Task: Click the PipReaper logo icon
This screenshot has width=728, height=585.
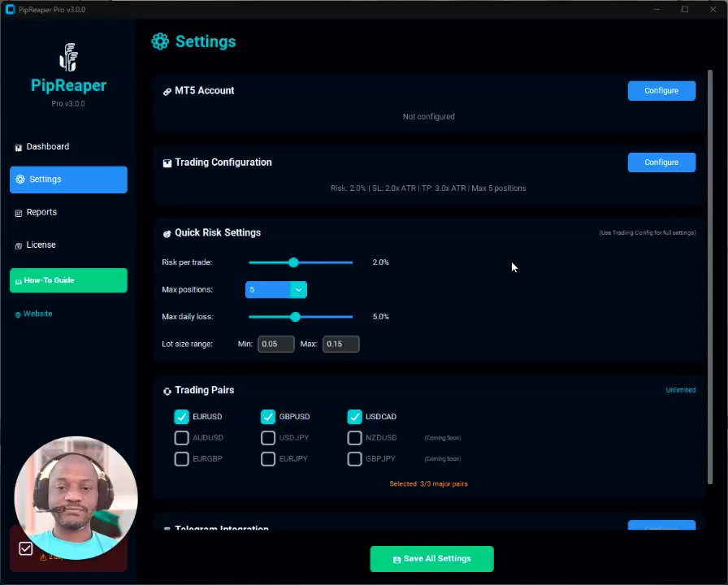Action: tap(69, 57)
